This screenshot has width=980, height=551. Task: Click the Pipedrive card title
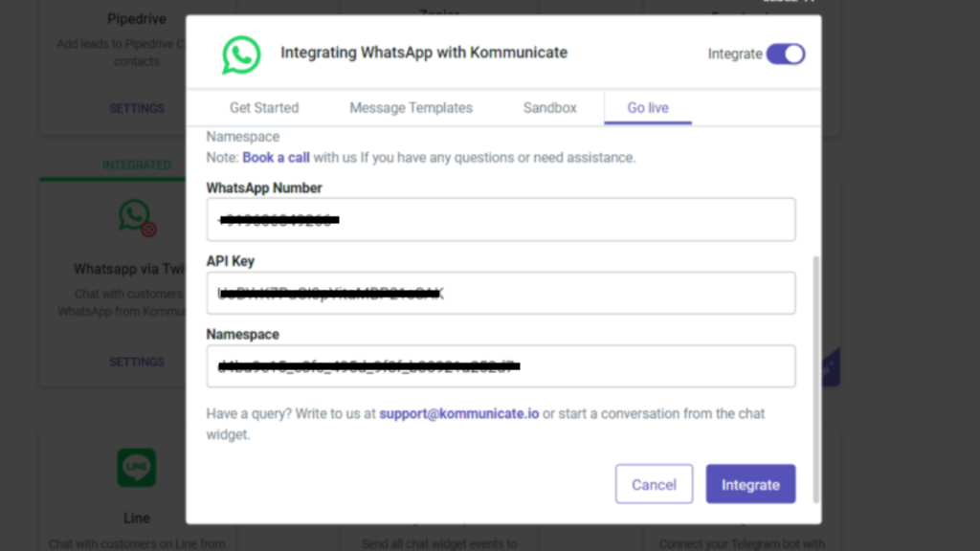(x=137, y=19)
